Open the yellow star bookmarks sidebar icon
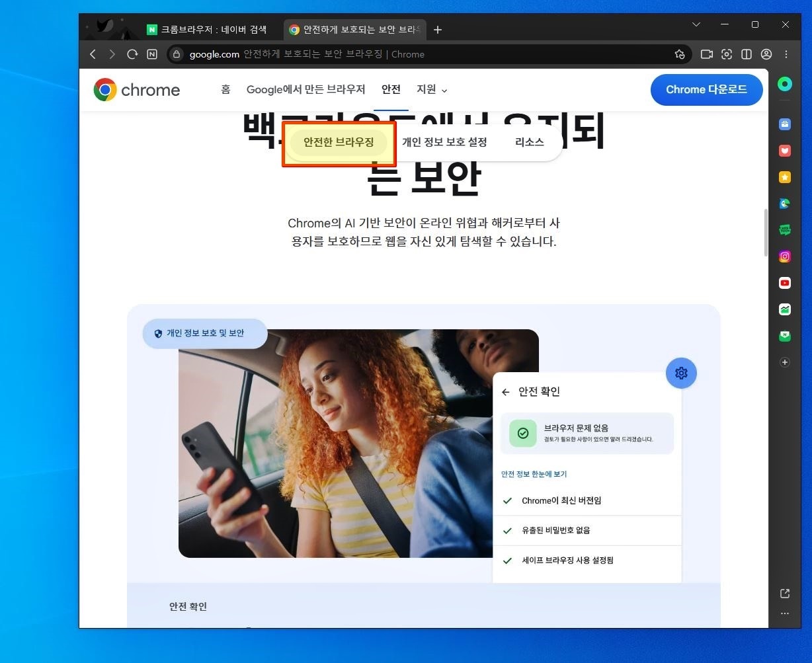 (x=785, y=177)
